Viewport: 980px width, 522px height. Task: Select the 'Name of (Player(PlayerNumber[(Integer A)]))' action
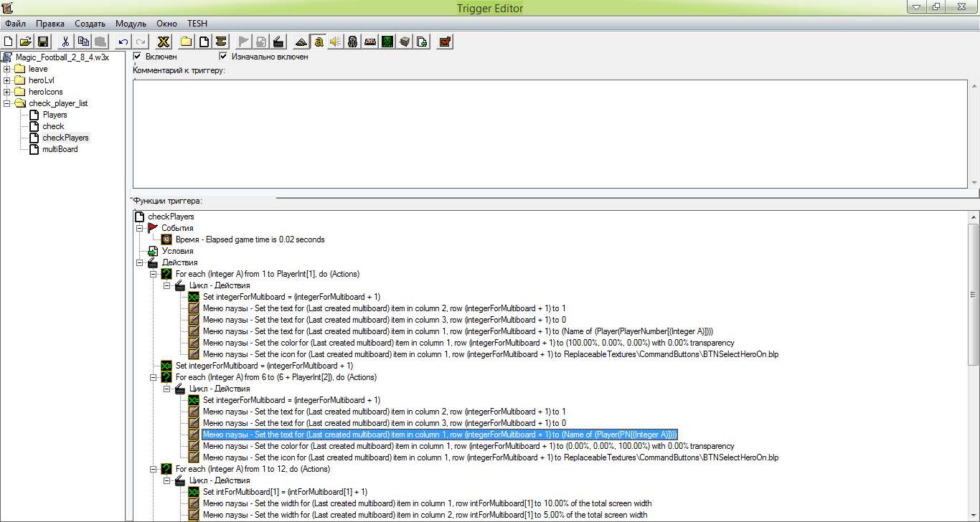(458, 331)
